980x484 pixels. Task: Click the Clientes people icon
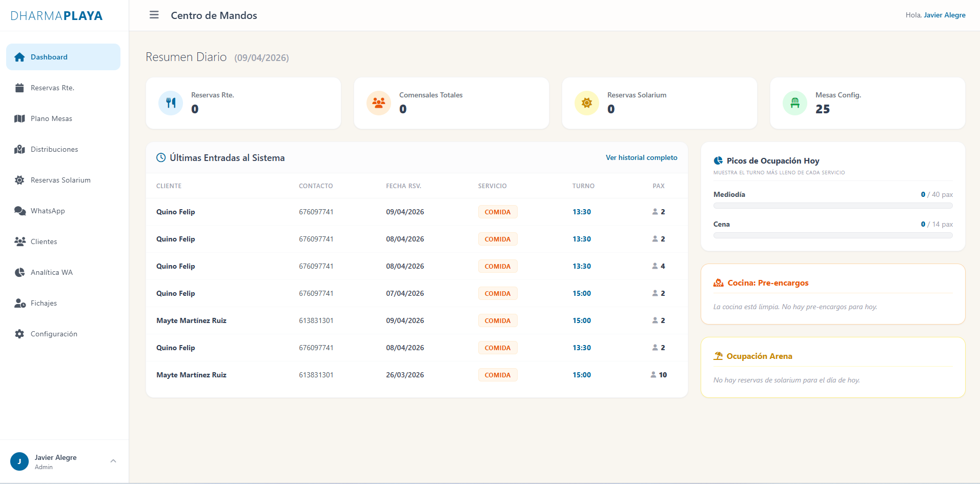(x=20, y=241)
